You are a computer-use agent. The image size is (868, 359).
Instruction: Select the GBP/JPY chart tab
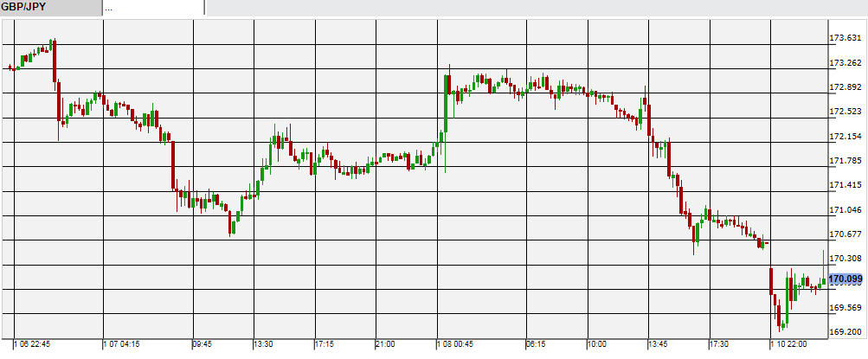[49, 8]
